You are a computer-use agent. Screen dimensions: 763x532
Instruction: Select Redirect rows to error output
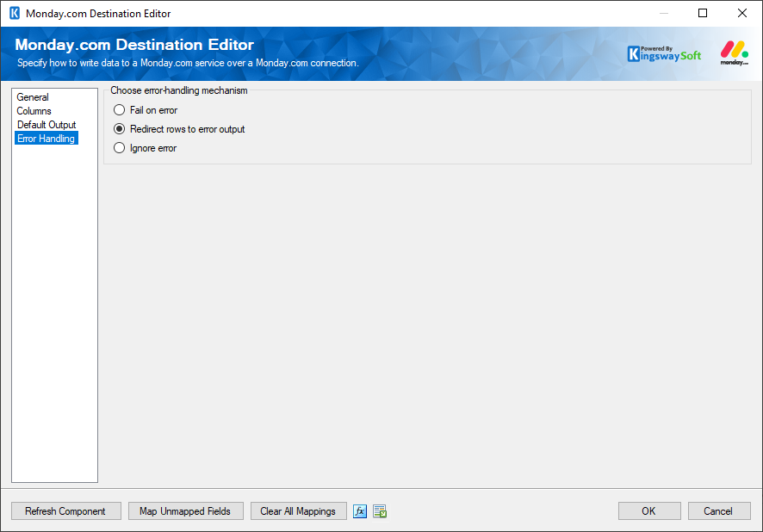point(179,129)
